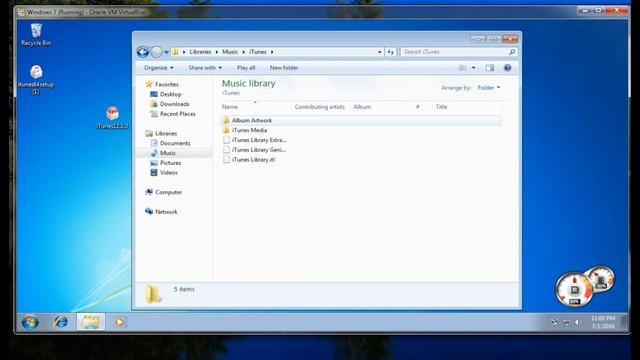This screenshot has width=640, height=360.
Task: Select the iTunes12.1.3 desktop icon
Action: pos(112,117)
